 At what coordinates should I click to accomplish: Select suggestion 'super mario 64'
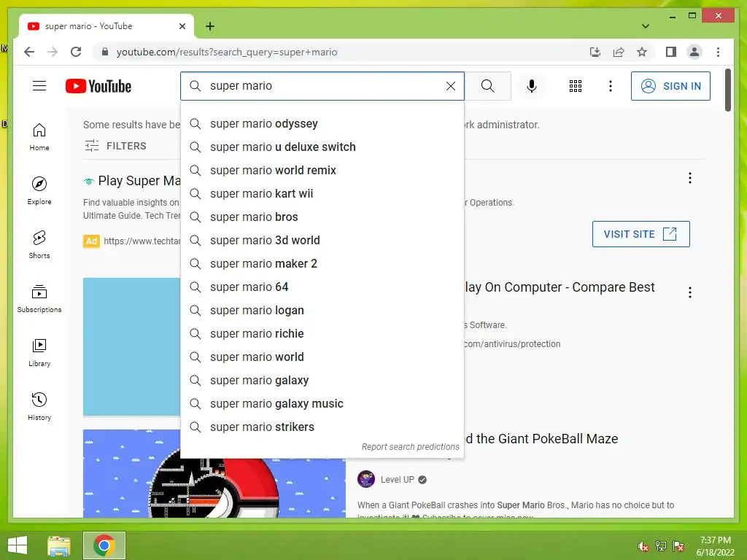322,287
